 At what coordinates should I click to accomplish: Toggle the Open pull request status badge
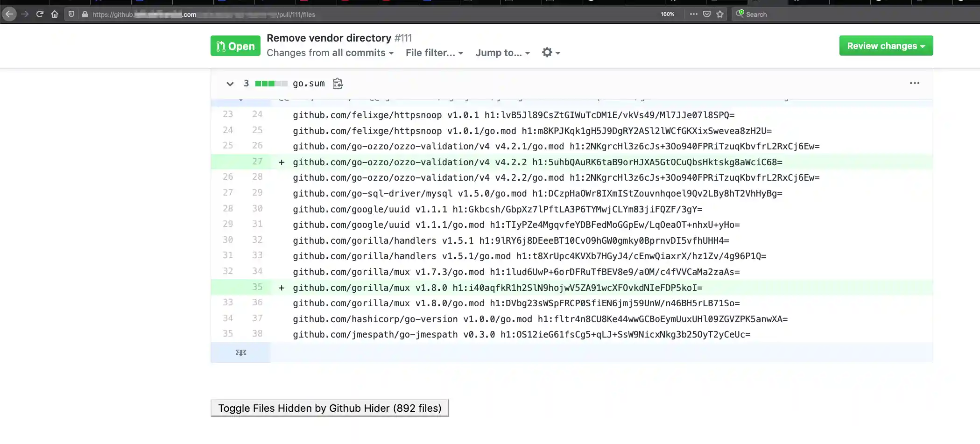pyautogui.click(x=235, y=45)
